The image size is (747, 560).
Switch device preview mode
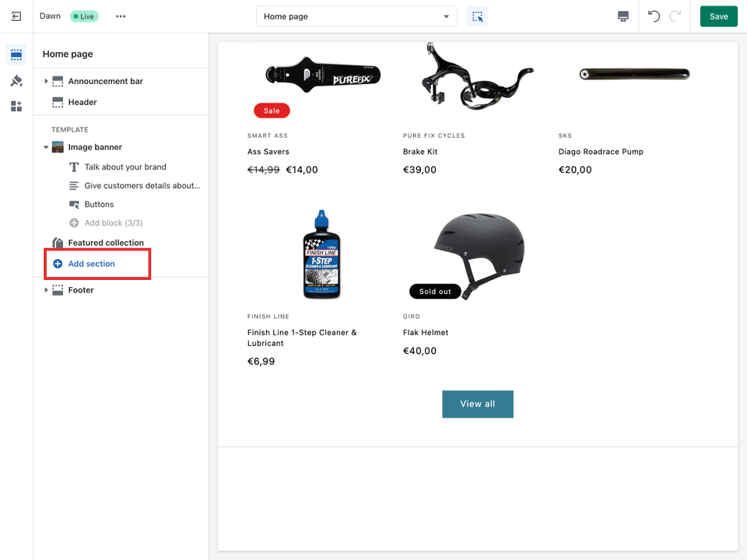tap(622, 16)
